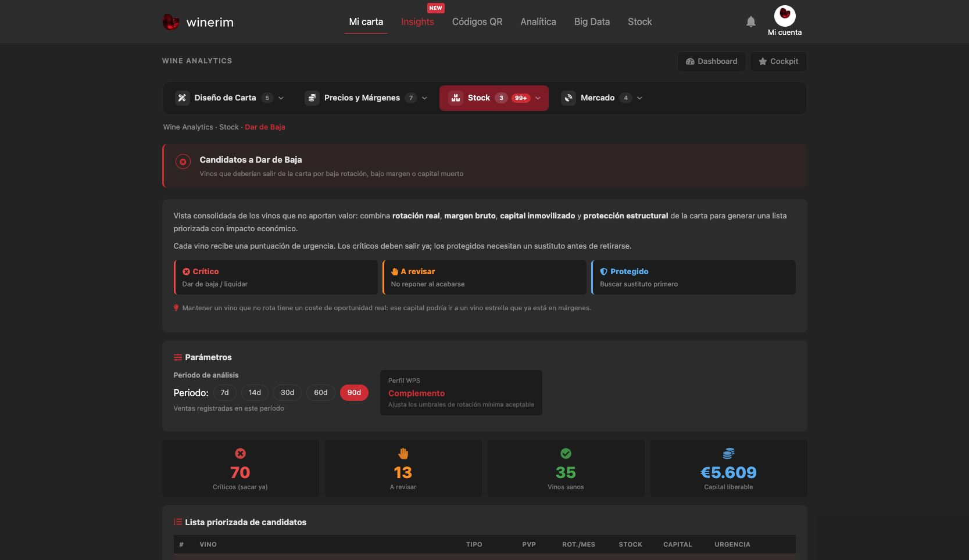The width and height of the screenshot is (969, 560).
Task: Click the Wine Analytics breadcrumb link
Action: tap(188, 127)
